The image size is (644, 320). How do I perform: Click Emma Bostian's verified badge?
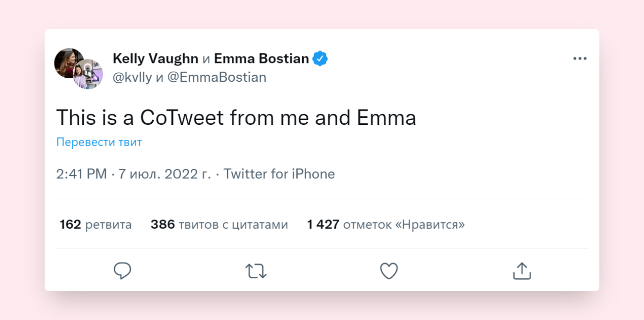click(320, 58)
